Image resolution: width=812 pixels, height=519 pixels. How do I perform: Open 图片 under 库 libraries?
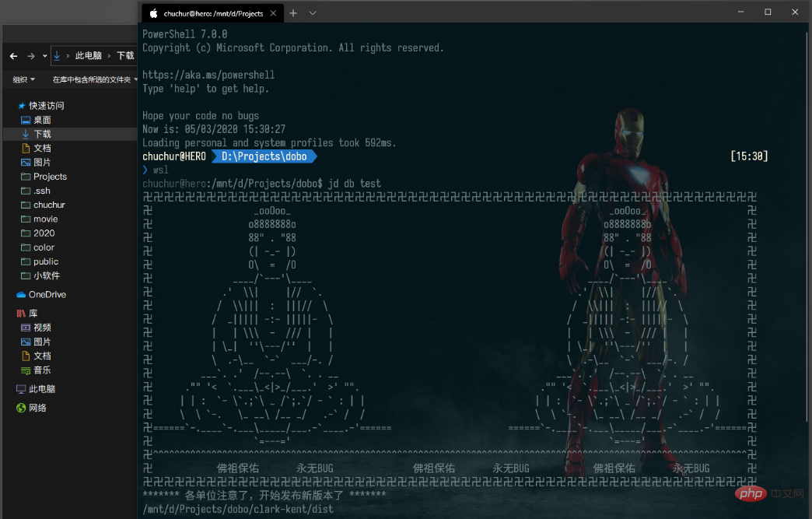(x=42, y=342)
